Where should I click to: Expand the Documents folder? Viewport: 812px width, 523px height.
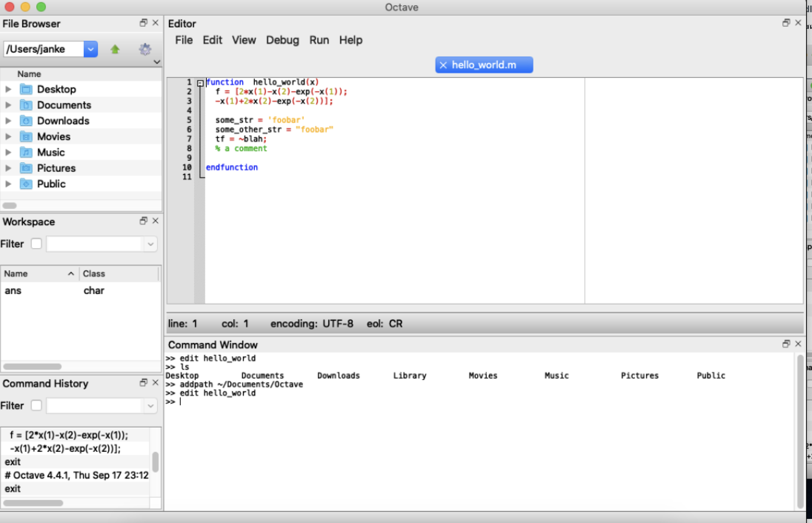(8, 105)
